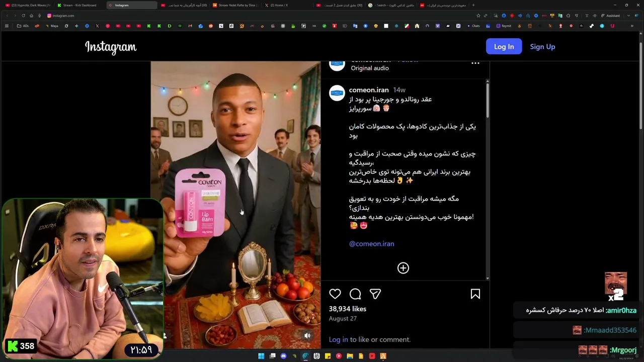Switch to the Stream Yadet Rafte by Dina tab
Screen dimensions: 644x362
coord(234,5)
